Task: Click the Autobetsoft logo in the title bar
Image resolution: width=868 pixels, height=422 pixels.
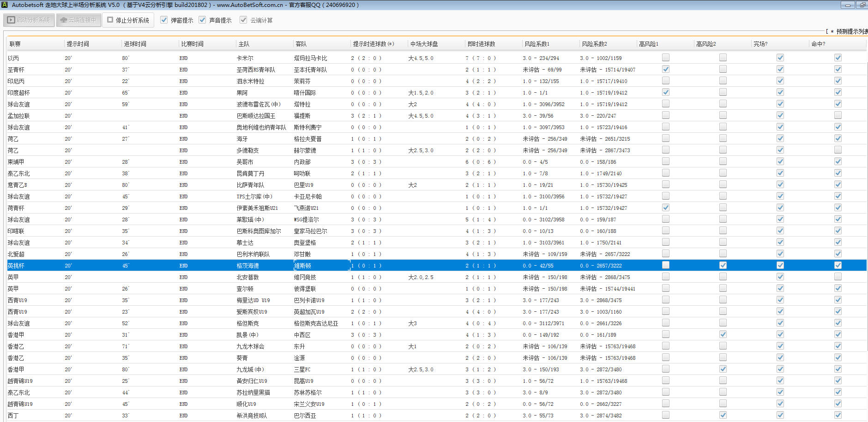Action: tap(5, 5)
